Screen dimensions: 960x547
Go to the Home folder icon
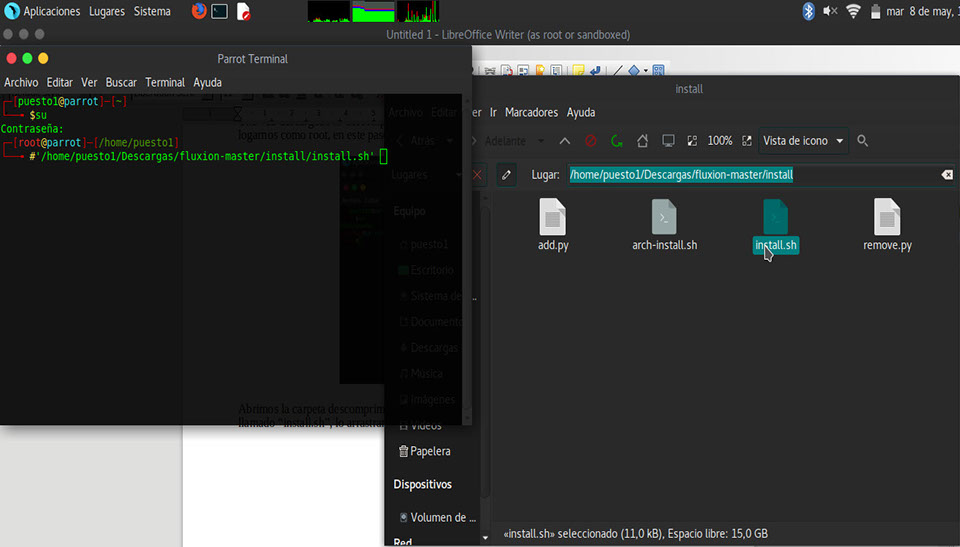pyautogui.click(x=643, y=141)
